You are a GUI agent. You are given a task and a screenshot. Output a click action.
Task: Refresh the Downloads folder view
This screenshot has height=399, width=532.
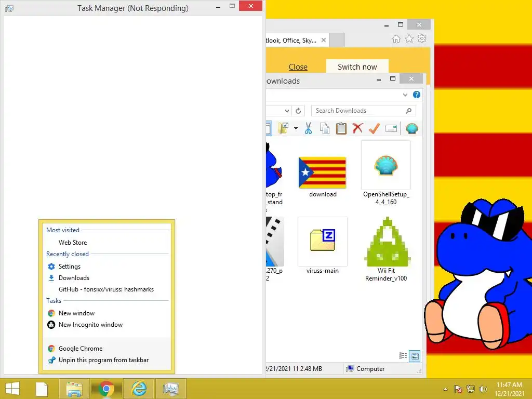pyautogui.click(x=298, y=111)
